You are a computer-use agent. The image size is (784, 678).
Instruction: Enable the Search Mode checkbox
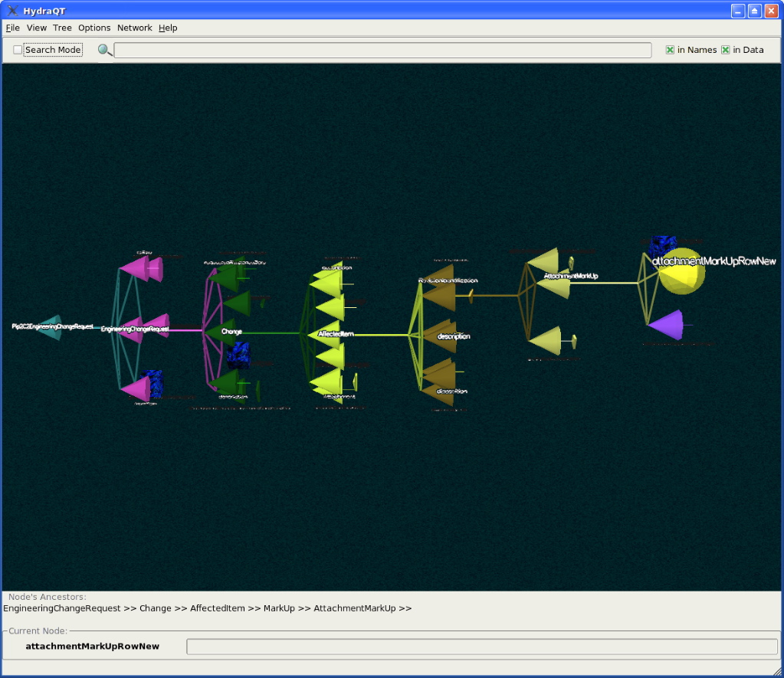(x=18, y=50)
